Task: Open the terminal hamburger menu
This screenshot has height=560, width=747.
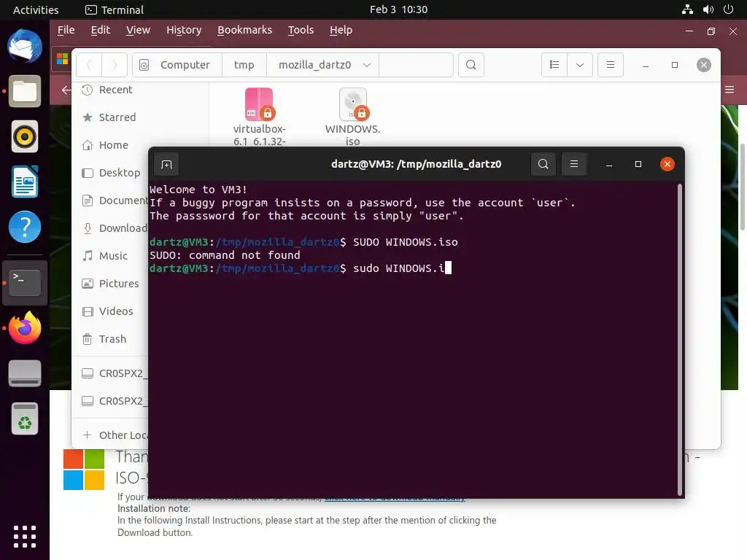Action: pos(574,164)
